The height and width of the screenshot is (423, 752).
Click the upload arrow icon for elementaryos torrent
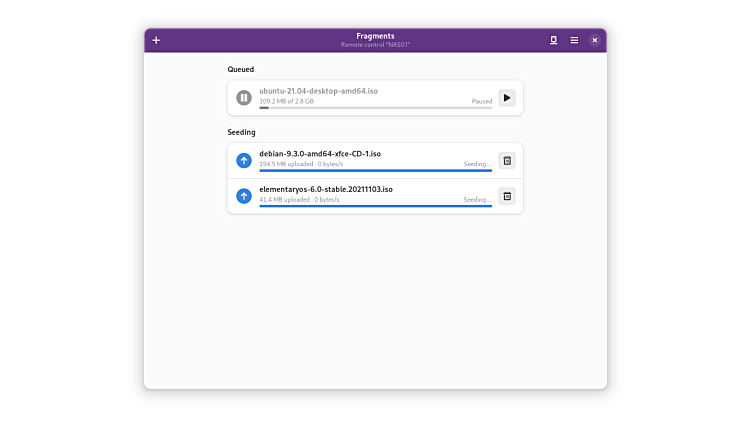[x=244, y=196]
